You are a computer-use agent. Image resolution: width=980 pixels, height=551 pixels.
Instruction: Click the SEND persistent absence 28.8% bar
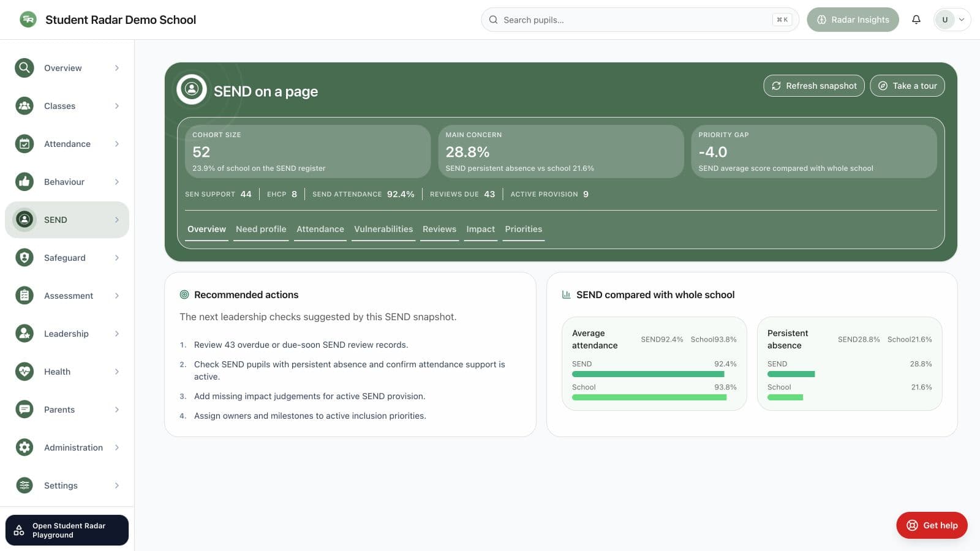pos(791,374)
